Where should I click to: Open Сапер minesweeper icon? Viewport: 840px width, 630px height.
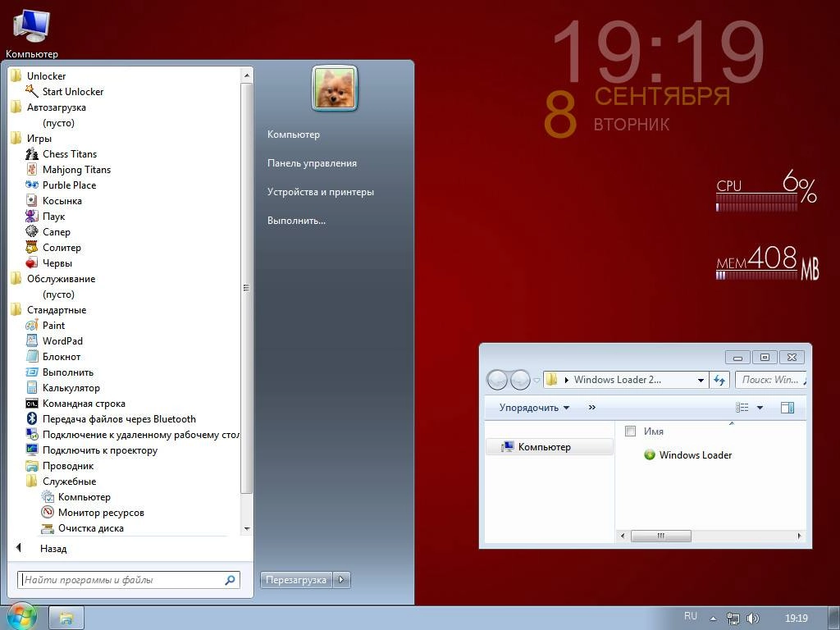(32, 232)
